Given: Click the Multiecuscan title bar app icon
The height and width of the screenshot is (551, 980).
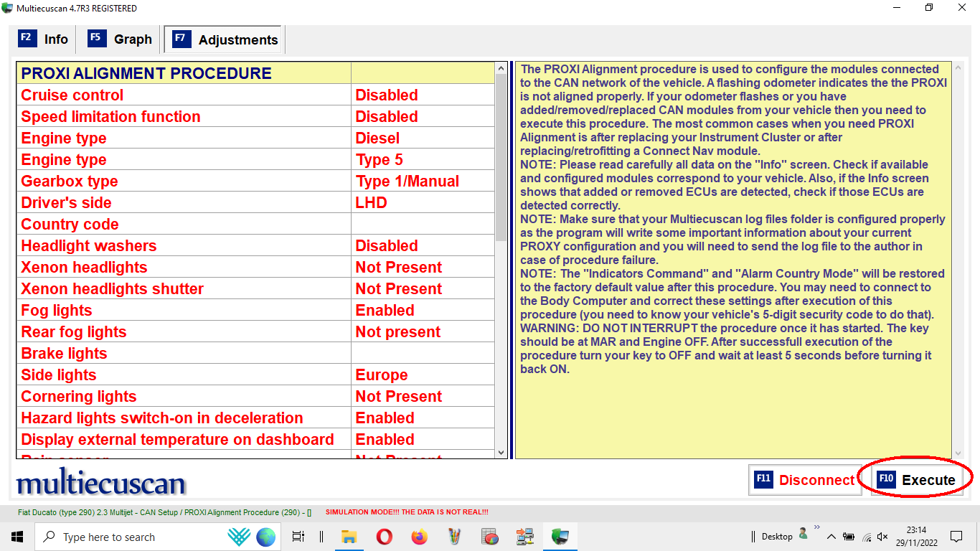Looking at the screenshot, I should 7,8.
